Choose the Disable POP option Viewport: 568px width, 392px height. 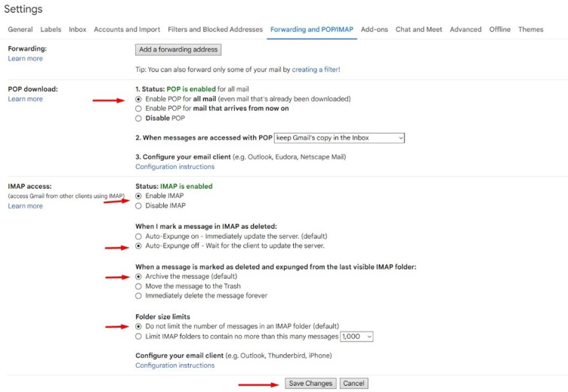pyautogui.click(x=138, y=119)
